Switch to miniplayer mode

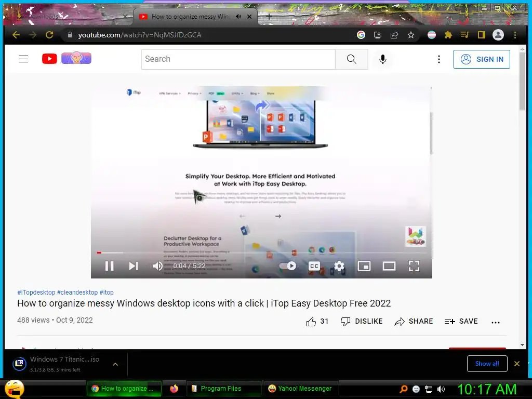pyautogui.click(x=364, y=266)
